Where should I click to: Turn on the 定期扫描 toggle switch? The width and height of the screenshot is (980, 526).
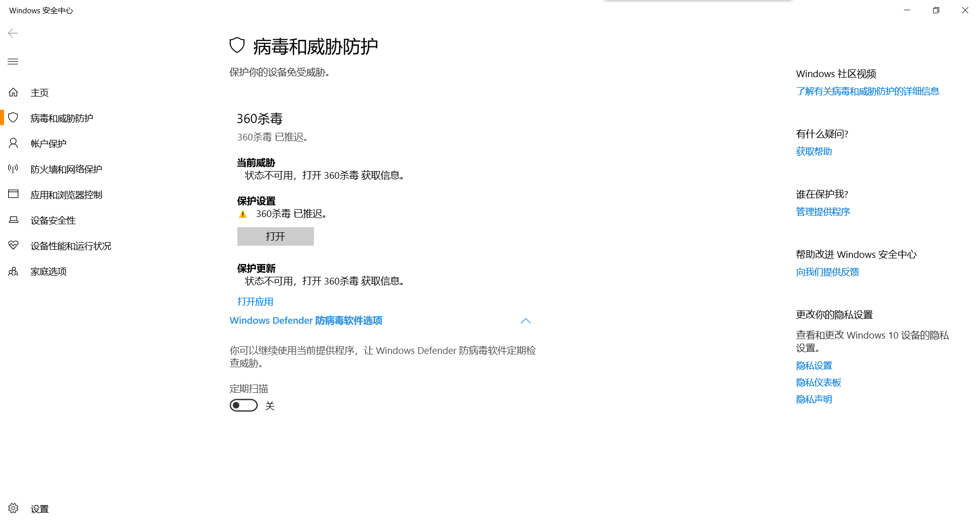[x=243, y=405]
